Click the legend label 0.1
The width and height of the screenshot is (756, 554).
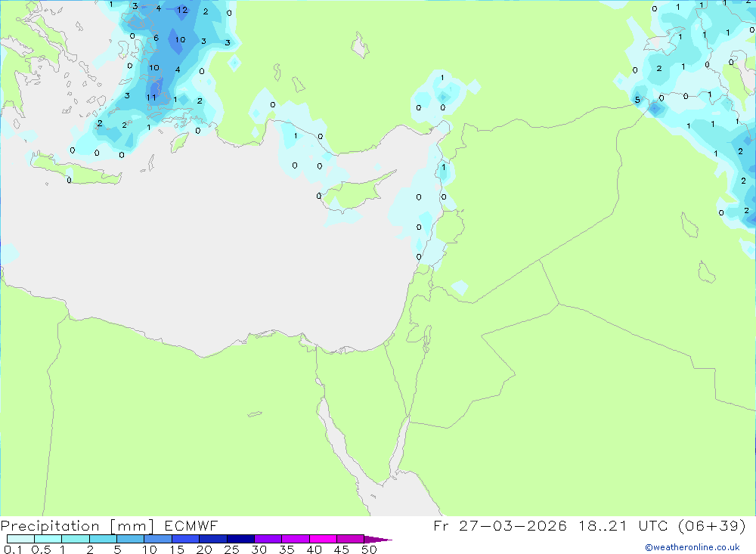13,549
